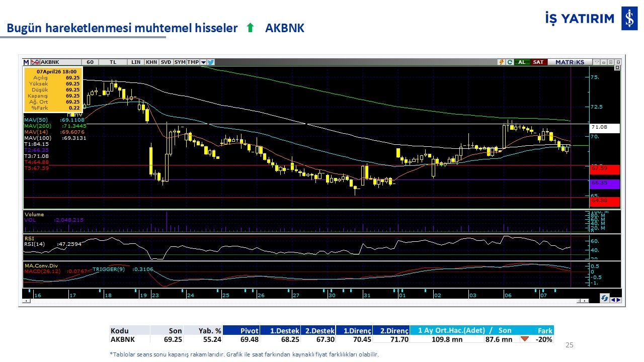Click the Twitter bird icon
This screenshot has width=644, height=362.
pos(211,62)
